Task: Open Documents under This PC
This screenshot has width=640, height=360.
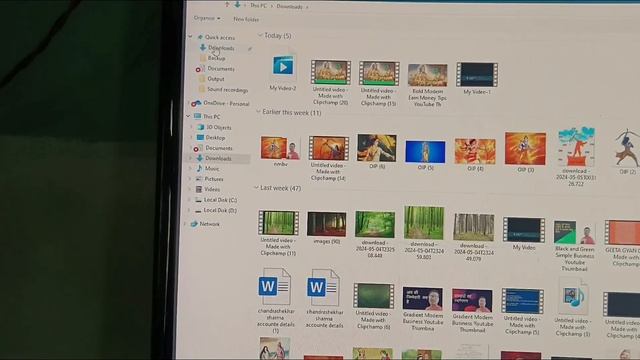Action: pos(218,148)
